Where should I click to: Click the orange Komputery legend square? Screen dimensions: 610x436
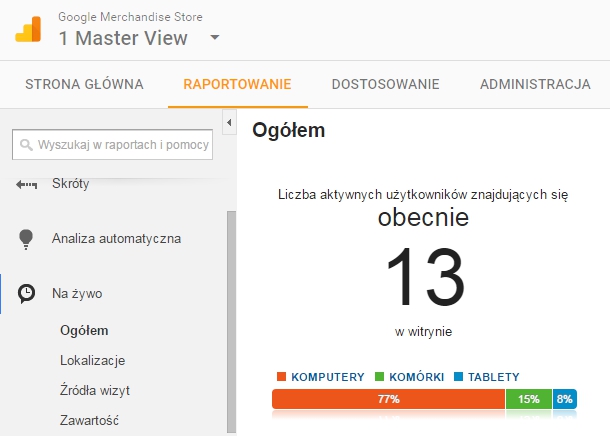(282, 377)
